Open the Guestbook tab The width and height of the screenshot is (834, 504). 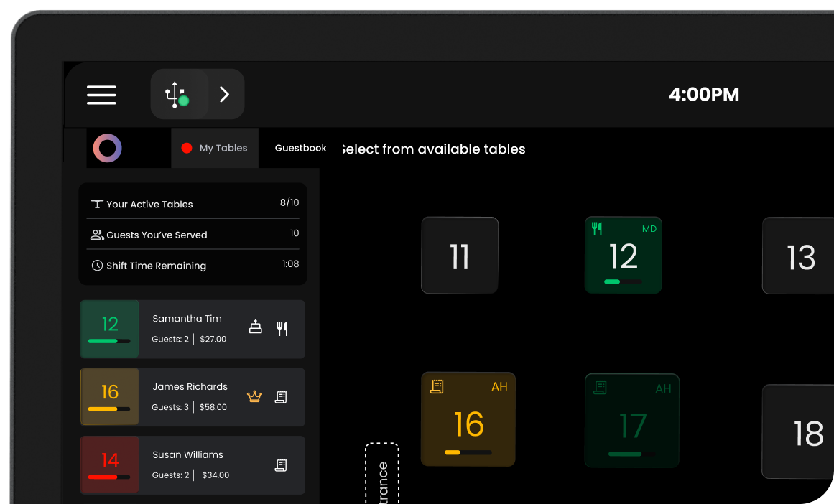300,148
